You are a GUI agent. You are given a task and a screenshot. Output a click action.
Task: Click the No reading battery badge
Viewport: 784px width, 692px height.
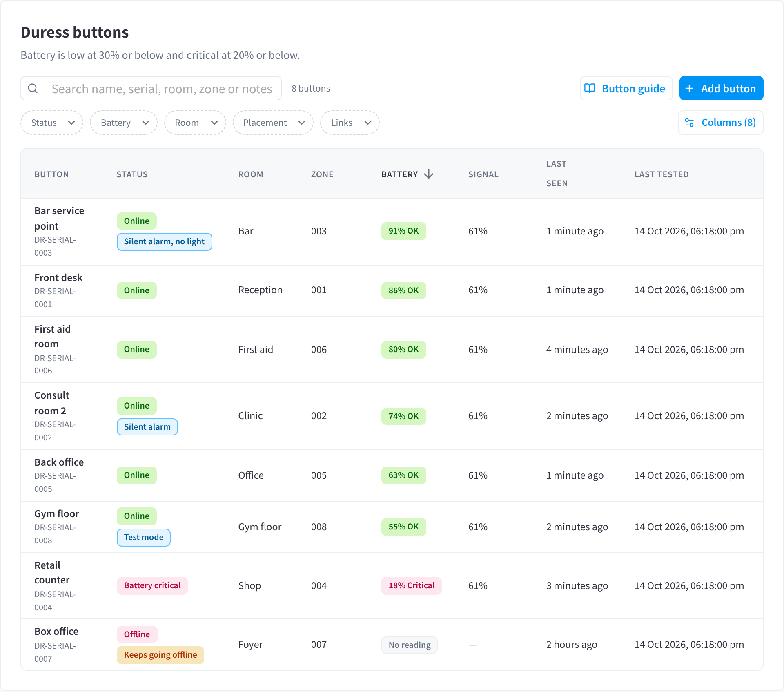coord(410,645)
